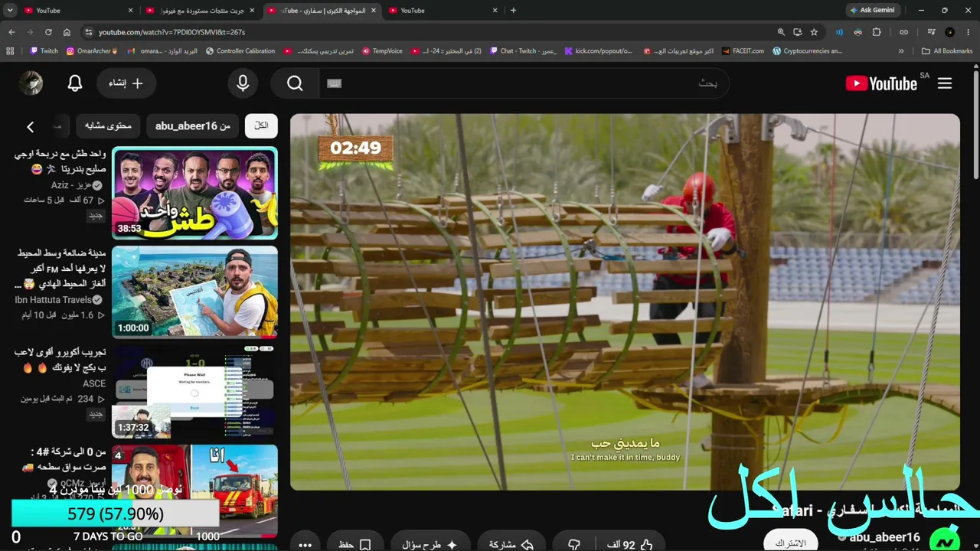Bookmark this page with the star icon
The image size is (980, 551).
(x=814, y=32)
